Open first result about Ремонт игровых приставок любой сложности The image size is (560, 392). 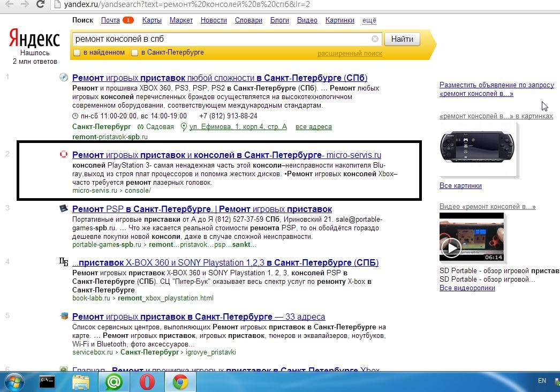click(x=220, y=78)
